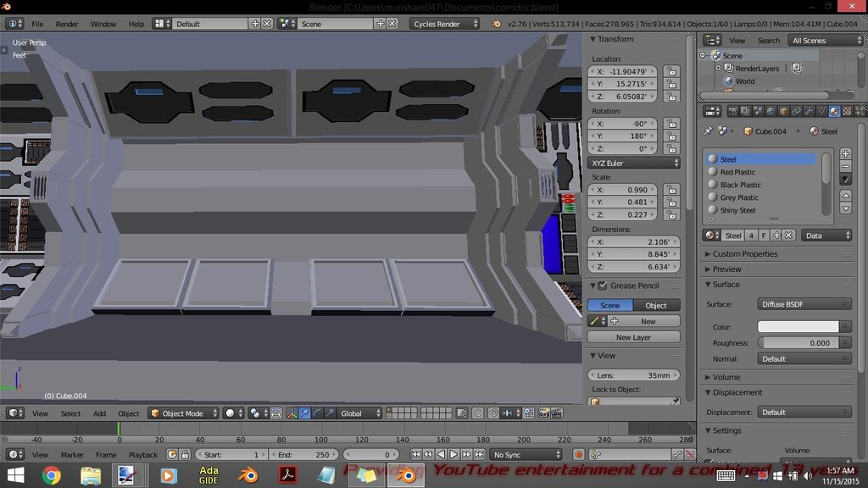Image resolution: width=868 pixels, height=488 pixels.
Task: Click the Roughness slider
Action: coord(797,343)
